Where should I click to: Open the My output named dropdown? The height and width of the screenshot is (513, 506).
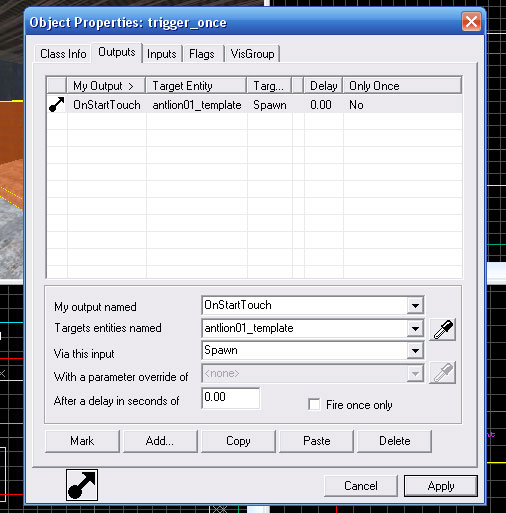click(415, 305)
